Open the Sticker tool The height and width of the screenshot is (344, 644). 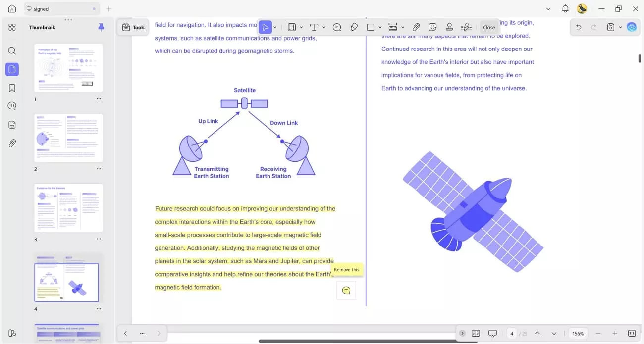(433, 27)
